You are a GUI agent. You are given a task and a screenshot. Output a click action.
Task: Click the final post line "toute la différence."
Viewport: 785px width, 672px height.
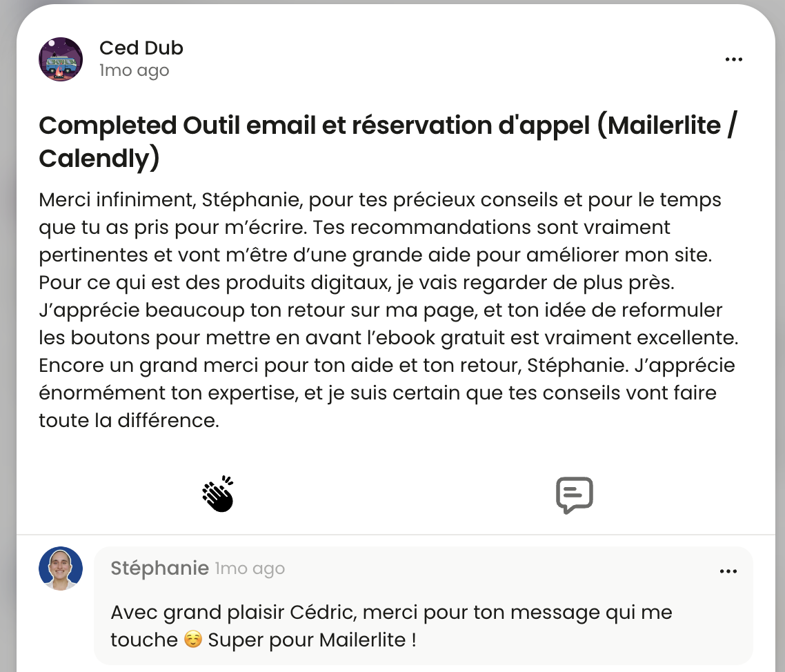[x=129, y=420]
